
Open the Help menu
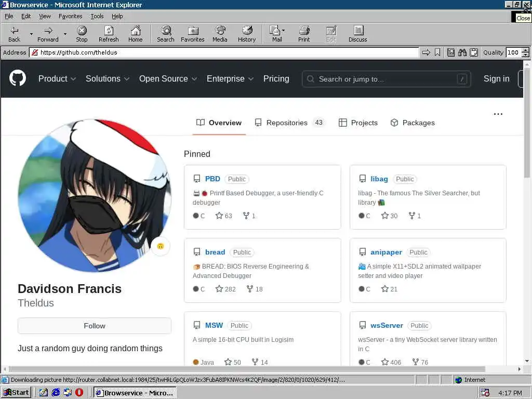point(117,16)
